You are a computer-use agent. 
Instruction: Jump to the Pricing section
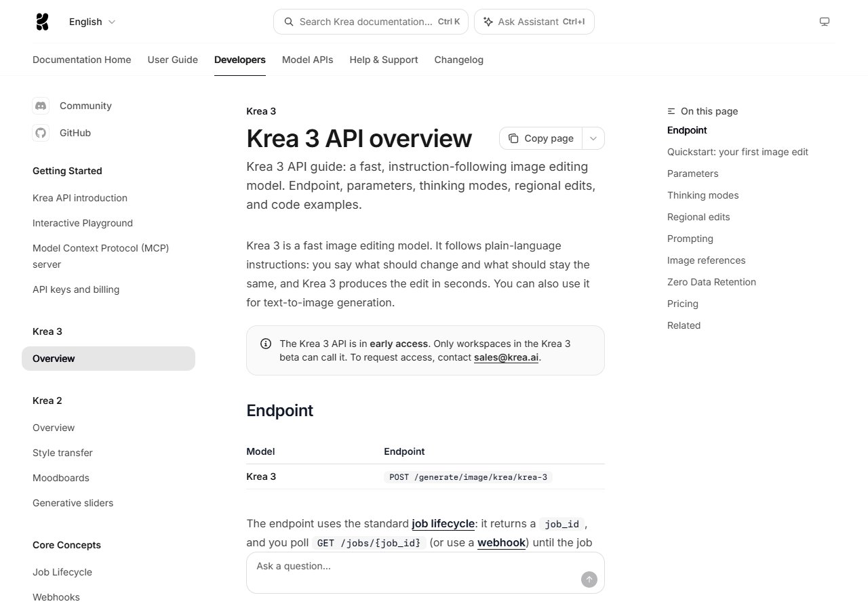(683, 304)
